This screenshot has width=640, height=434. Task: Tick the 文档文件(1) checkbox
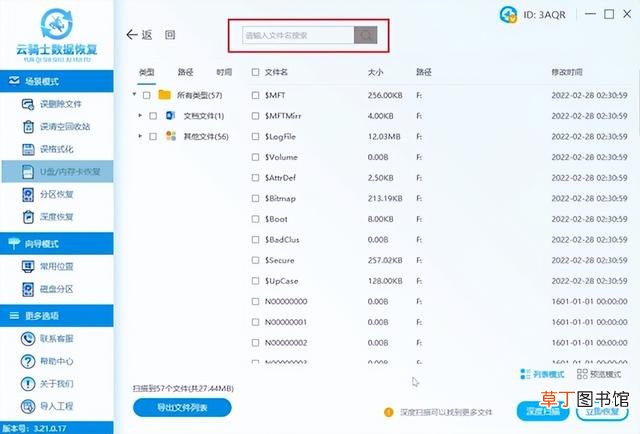tap(153, 116)
